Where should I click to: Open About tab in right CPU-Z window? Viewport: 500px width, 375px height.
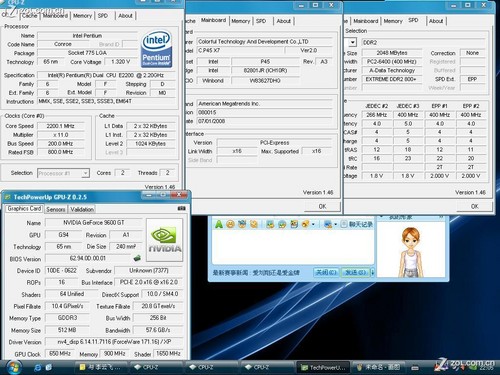click(436, 21)
